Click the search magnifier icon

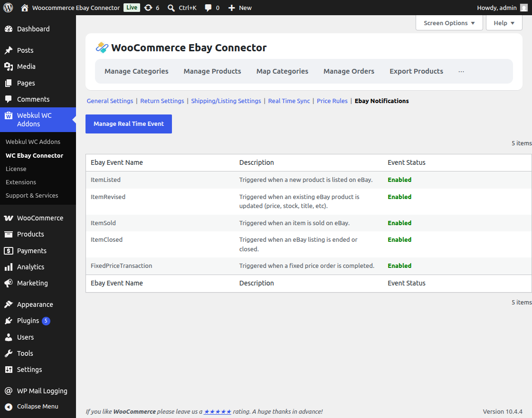pos(171,8)
